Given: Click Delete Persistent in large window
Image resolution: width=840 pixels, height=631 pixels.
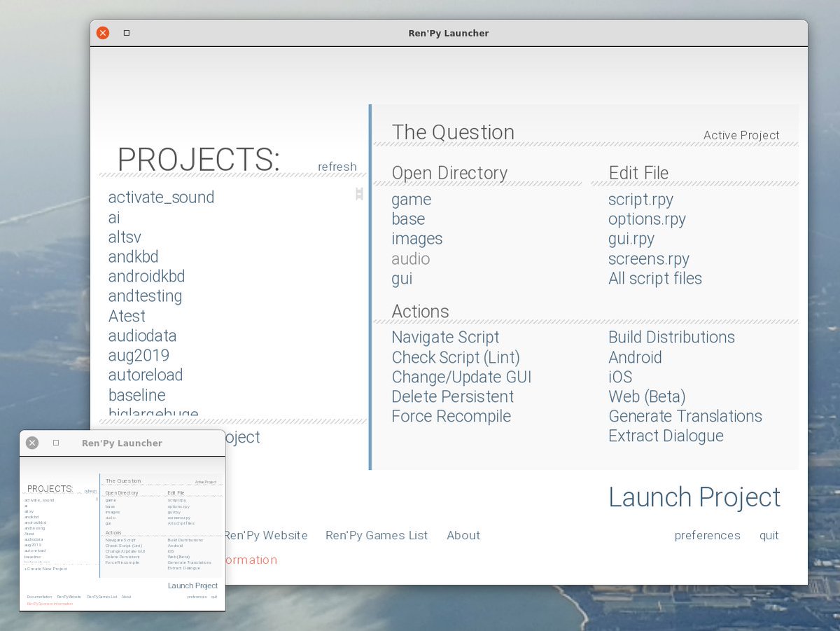Looking at the screenshot, I should (x=452, y=396).
